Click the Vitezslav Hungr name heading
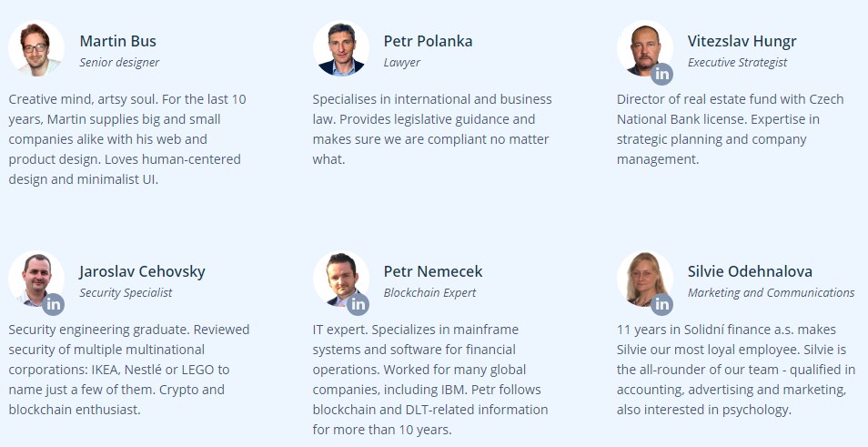This screenshot has height=447, width=868. click(x=742, y=41)
